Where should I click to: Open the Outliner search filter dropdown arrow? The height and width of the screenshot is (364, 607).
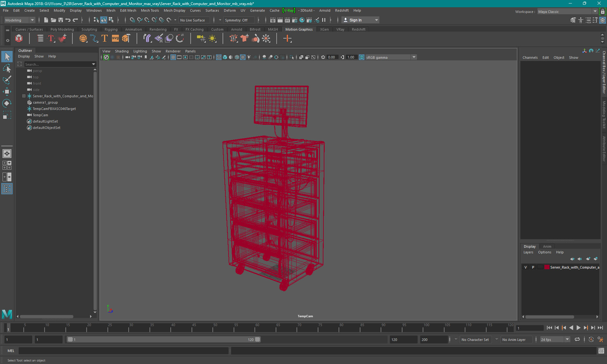click(x=93, y=64)
